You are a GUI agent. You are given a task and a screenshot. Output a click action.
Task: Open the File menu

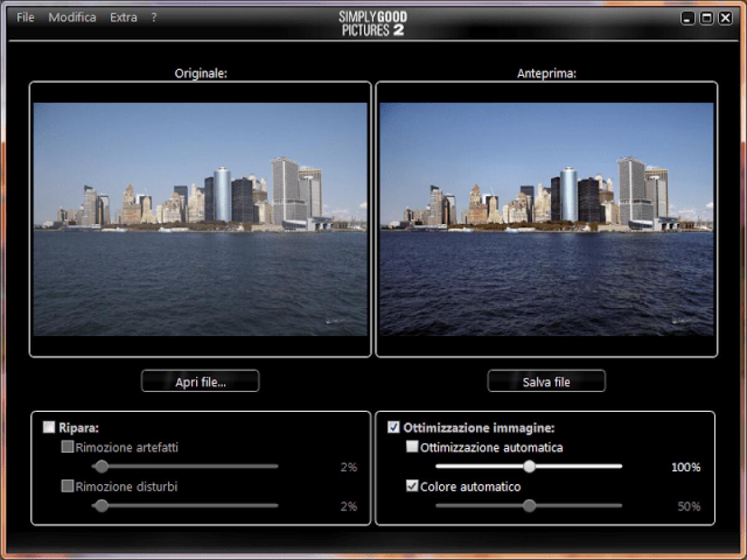(25, 17)
